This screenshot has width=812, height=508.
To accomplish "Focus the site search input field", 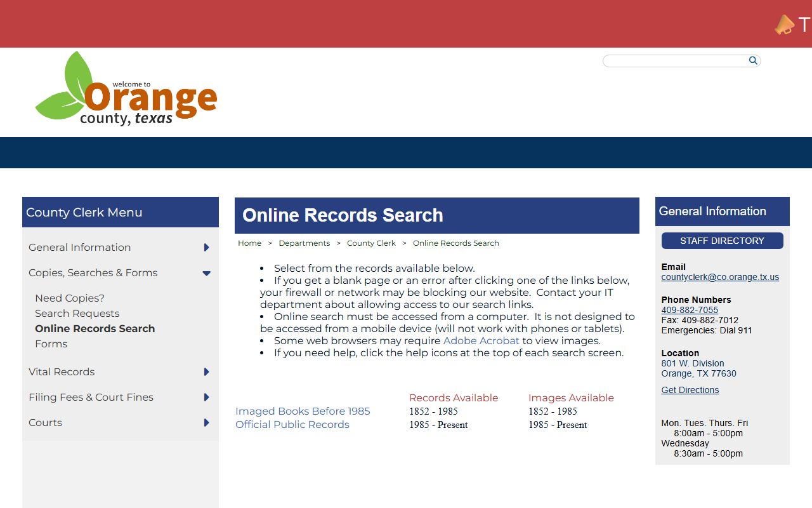I will click(x=676, y=61).
